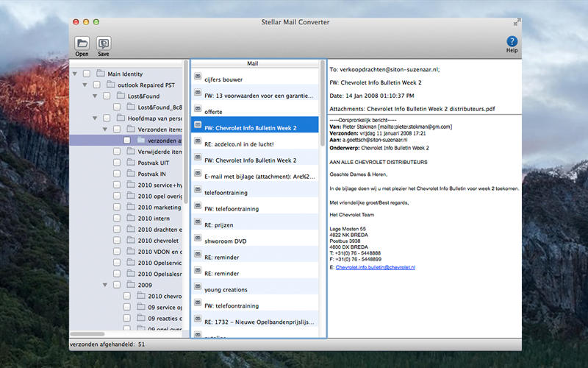
Task: Click folder icon of 'outlook Repaired PST'
Action: [111, 85]
